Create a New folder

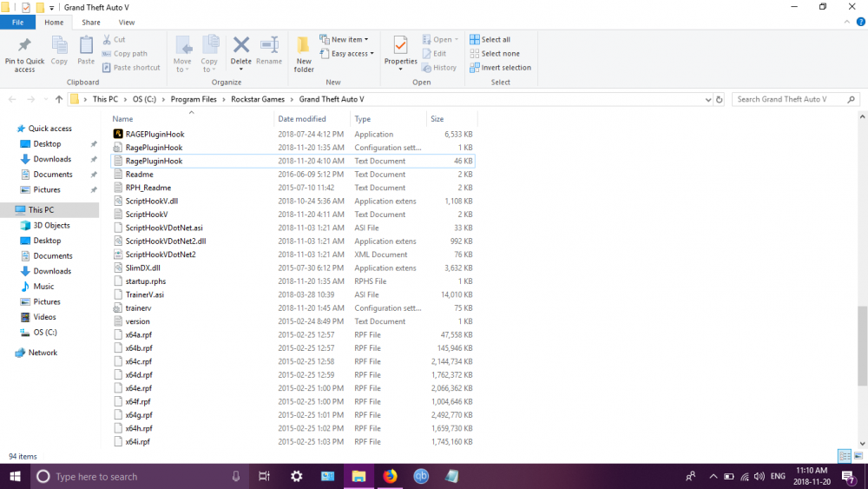click(303, 54)
